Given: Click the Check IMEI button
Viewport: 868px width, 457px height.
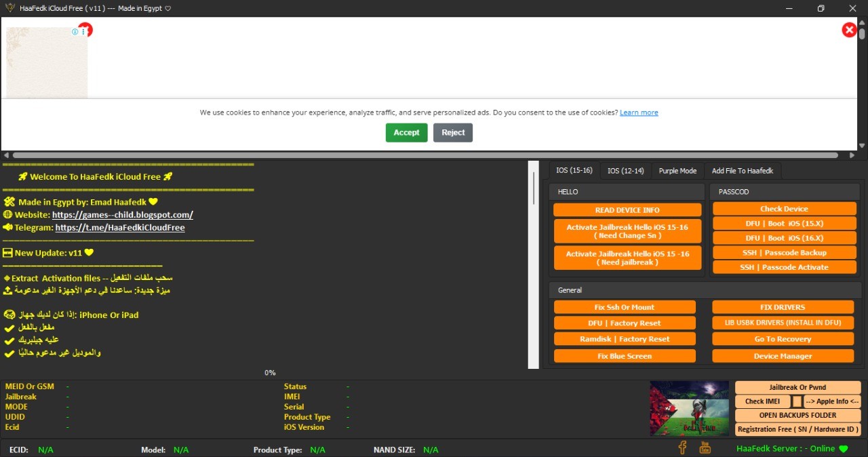Looking at the screenshot, I should click(763, 401).
